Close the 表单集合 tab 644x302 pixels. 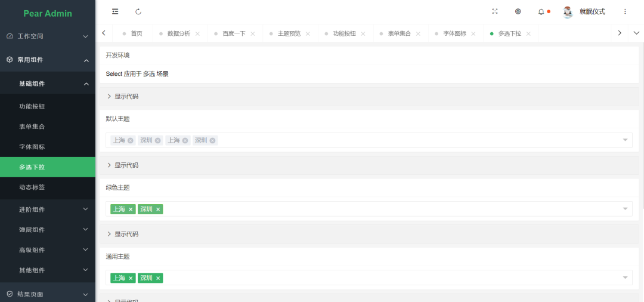point(418,33)
